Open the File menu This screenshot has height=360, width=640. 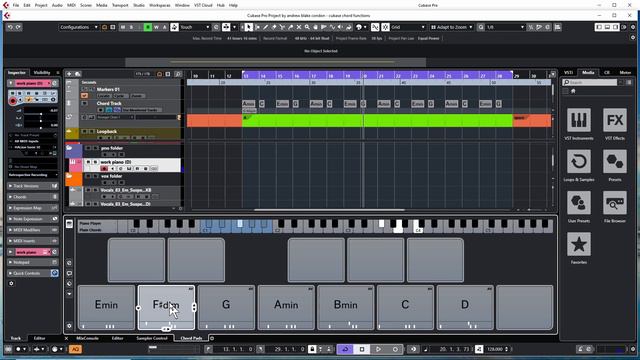click(16, 5)
